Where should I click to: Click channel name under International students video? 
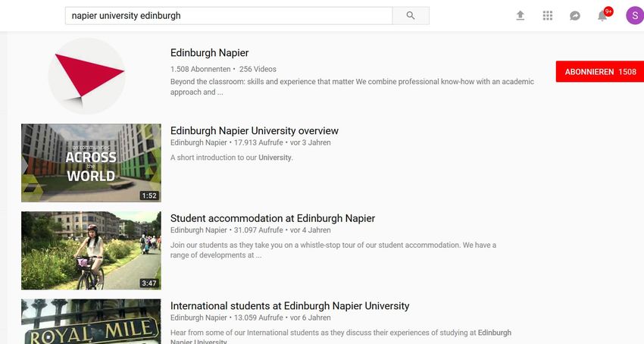pos(199,317)
